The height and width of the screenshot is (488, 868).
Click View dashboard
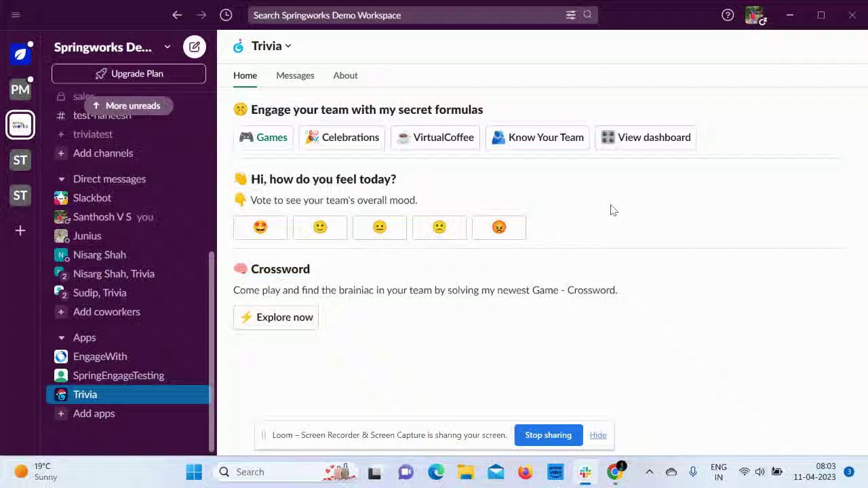click(x=646, y=138)
